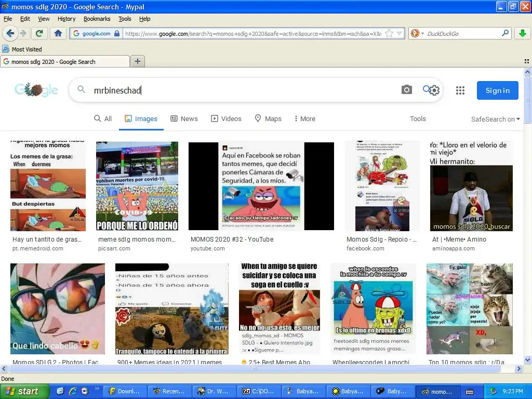
Task: Open the all tabs list button
Action: click(527, 61)
